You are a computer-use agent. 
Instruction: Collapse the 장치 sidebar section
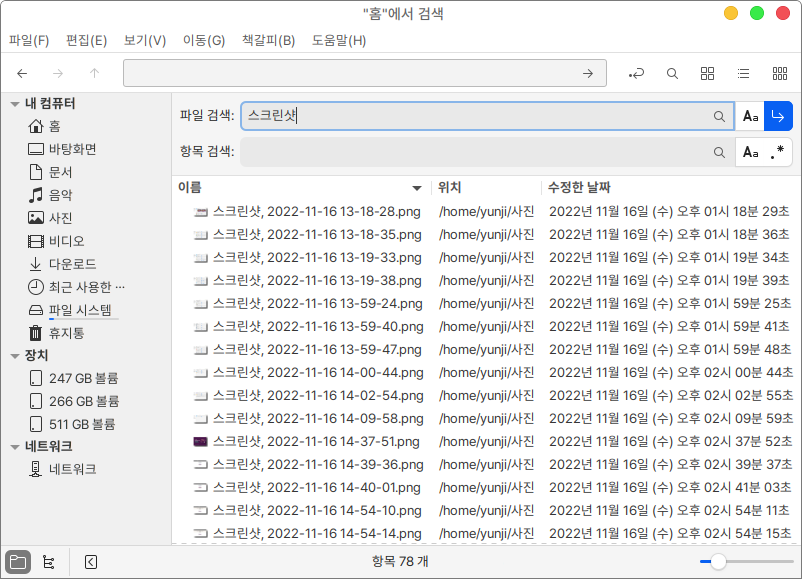pyautogui.click(x=14, y=356)
